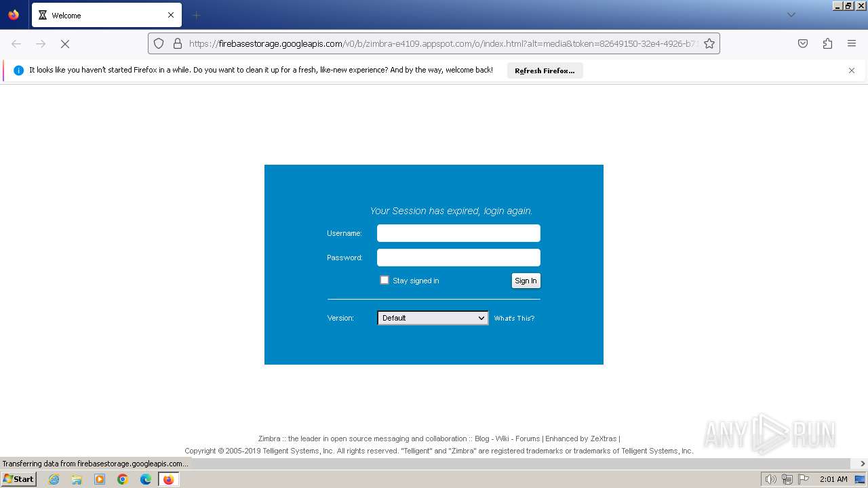The height and width of the screenshot is (488, 868).
Task: Open the Extensions puzzle icon
Action: 827,43
